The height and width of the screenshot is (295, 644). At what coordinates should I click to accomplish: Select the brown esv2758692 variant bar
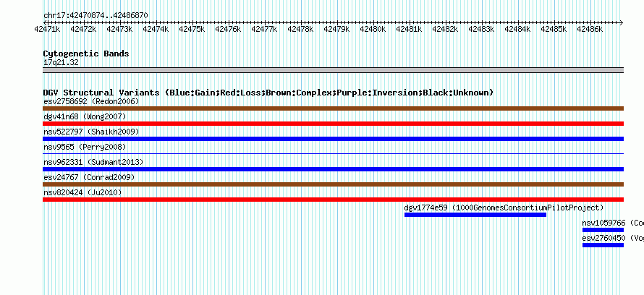click(x=333, y=108)
